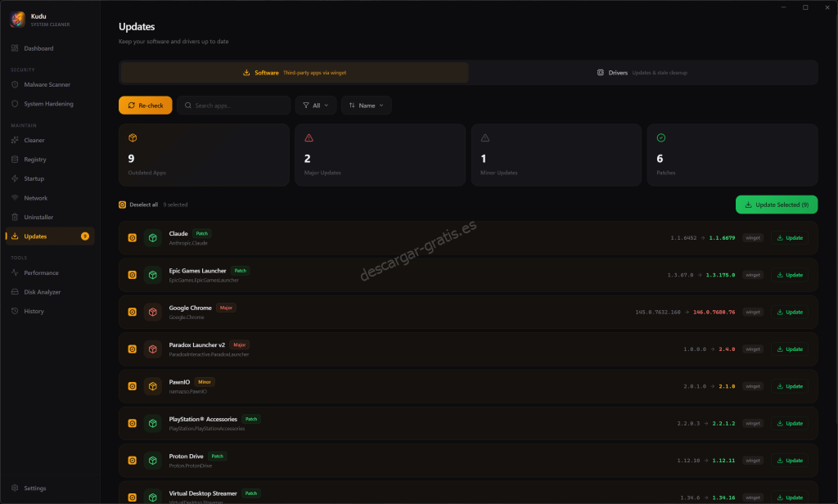Click Update Selected (9) button
The width and height of the screenshot is (838, 504).
tap(777, 205)
